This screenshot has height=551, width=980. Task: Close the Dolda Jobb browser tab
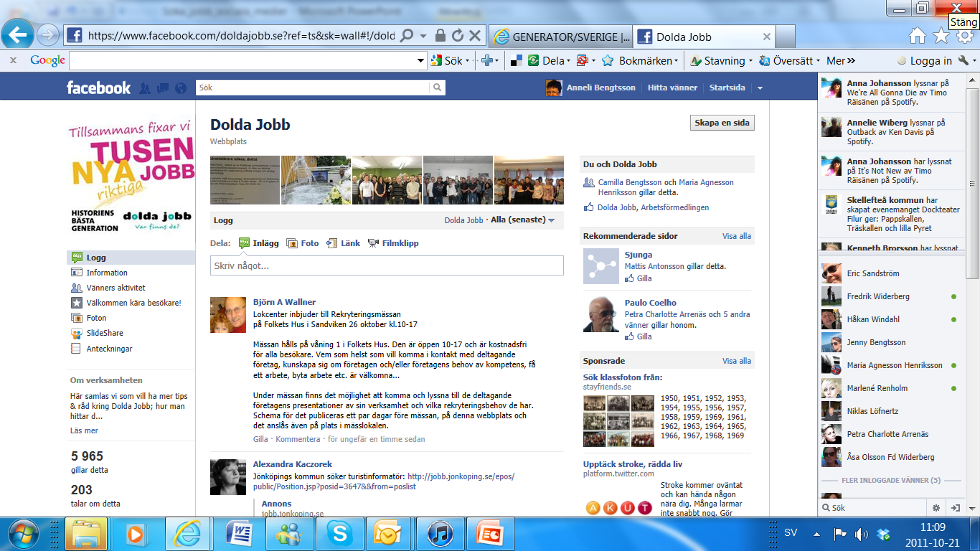766,37
